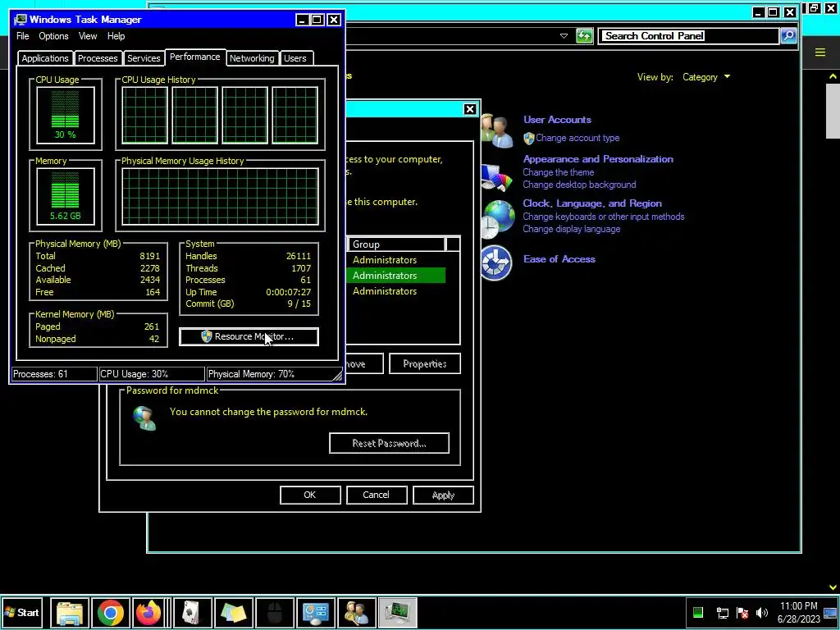Click the Show Desktop button at the far end of the taskbar

point(831,612)
